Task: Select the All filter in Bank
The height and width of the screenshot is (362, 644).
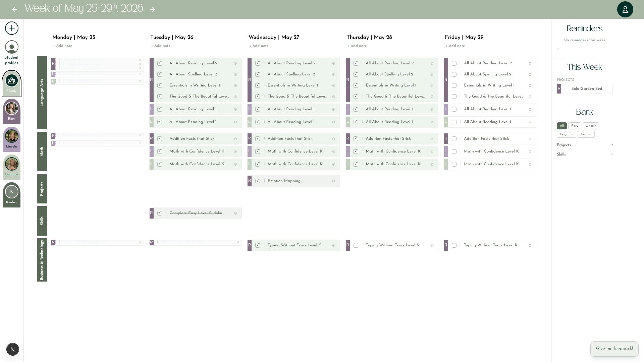Action: coord(562,126)
